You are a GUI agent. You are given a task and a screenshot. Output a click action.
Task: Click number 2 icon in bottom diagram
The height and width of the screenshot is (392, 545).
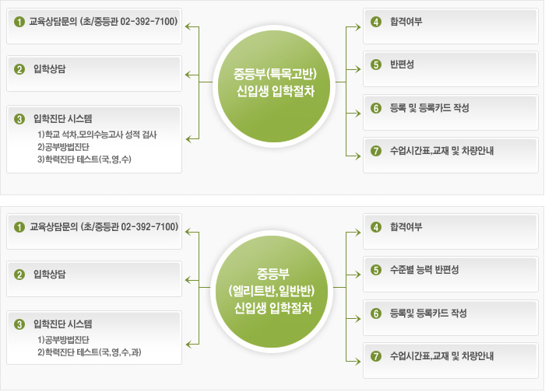pyautogui.click(x=19, y=275)
